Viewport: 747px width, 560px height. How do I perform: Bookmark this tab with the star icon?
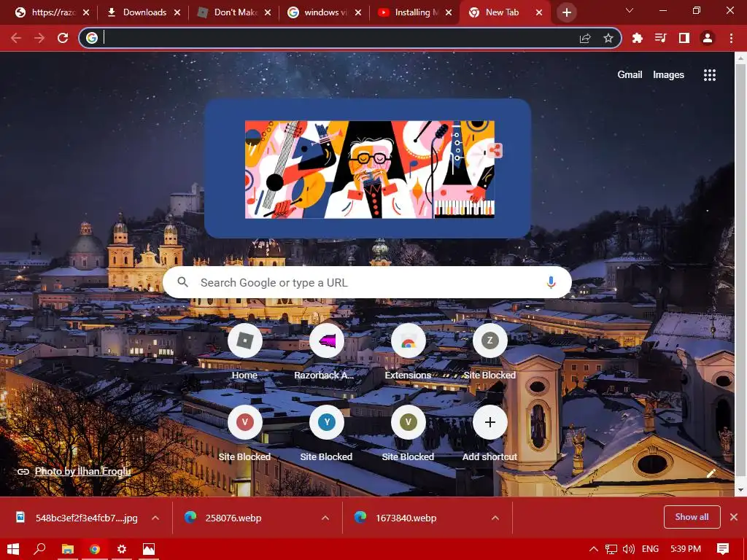coord(608,39)
